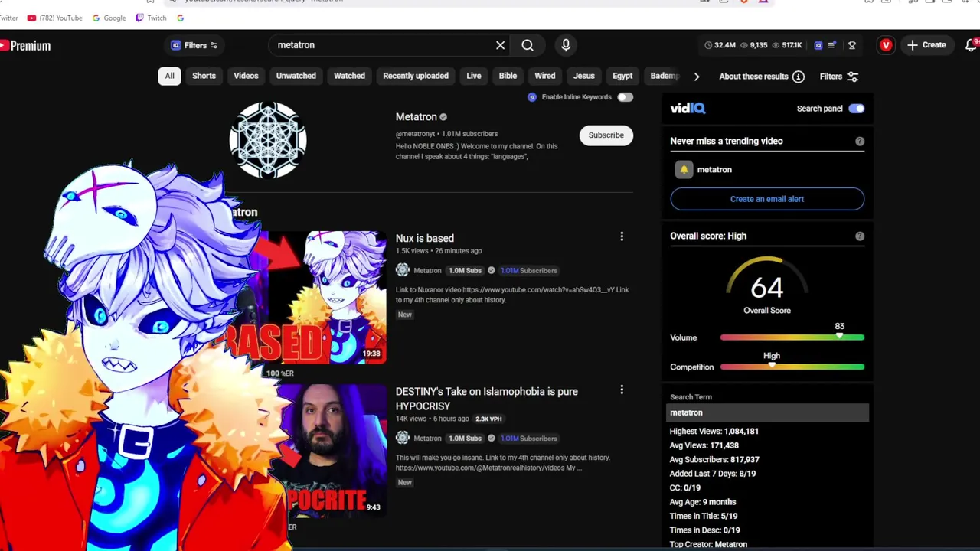This screenshot has height=551, width=980.
Task: Select the Egypt filter chip
Action: 622,76
